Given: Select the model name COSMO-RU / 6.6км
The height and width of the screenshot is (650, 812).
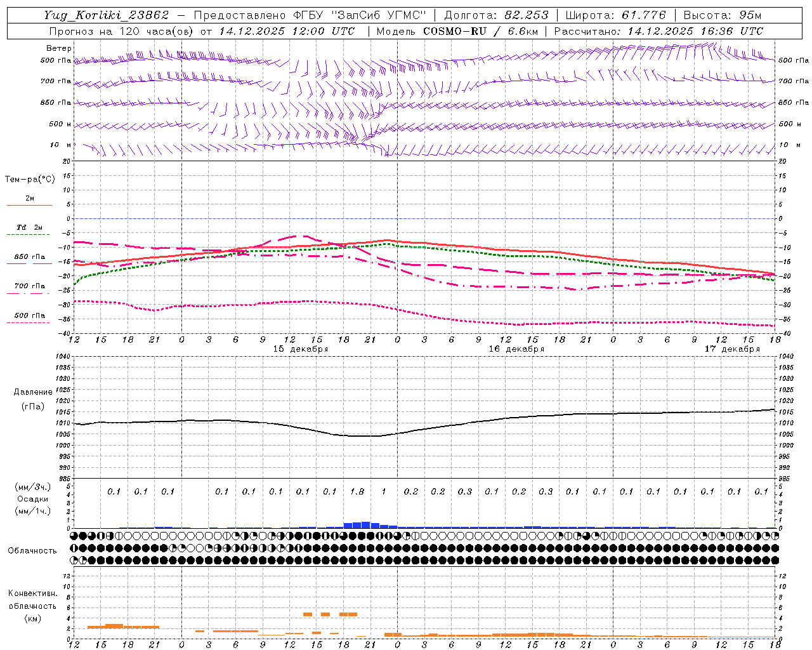Looking at the screenshot, I should click(481, 31).
